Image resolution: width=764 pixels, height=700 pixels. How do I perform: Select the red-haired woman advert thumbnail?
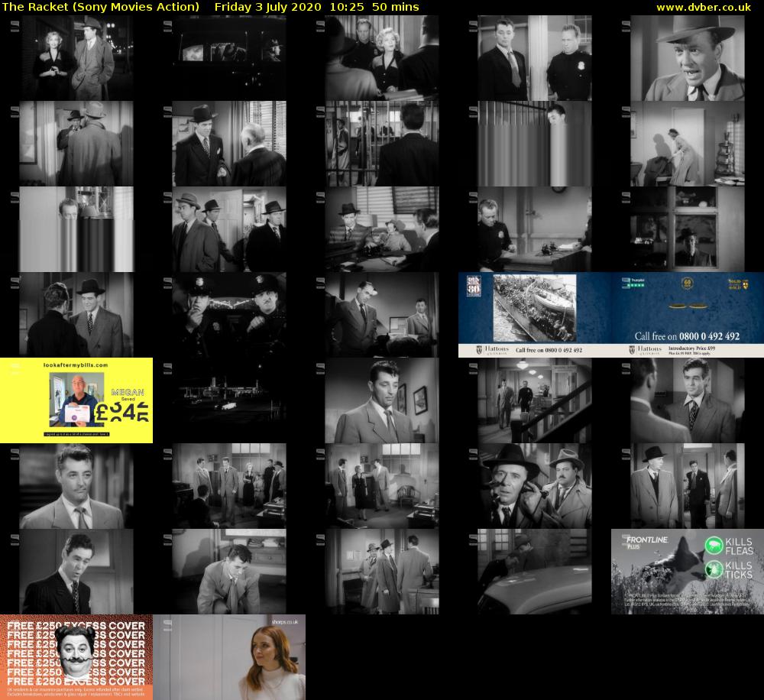coord(229,657)
